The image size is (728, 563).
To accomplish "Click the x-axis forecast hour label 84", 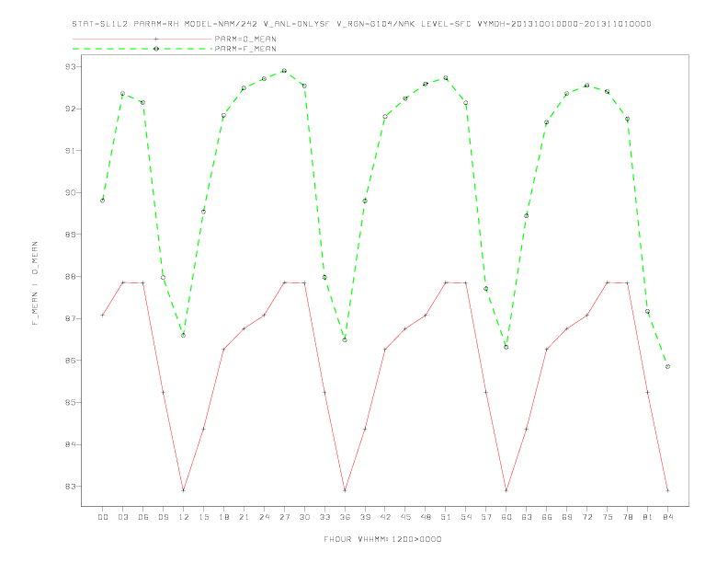I will click(668, 517).
